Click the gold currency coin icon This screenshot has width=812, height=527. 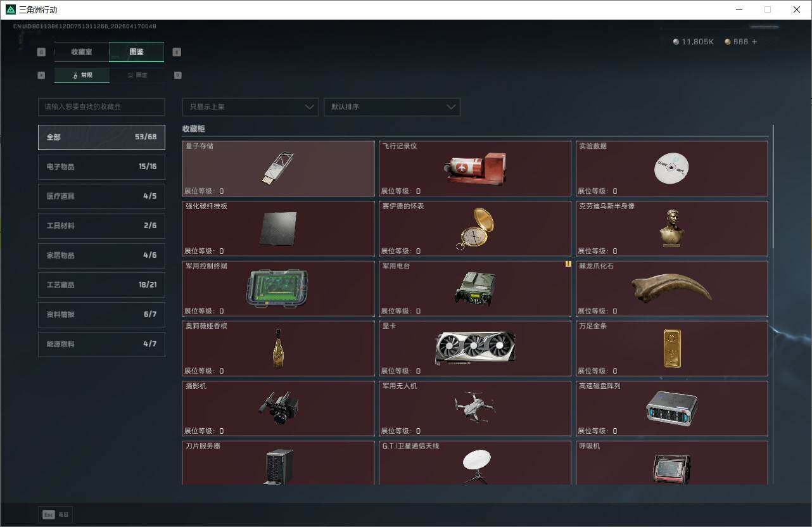pyautogui.click(x=728, y=42)
